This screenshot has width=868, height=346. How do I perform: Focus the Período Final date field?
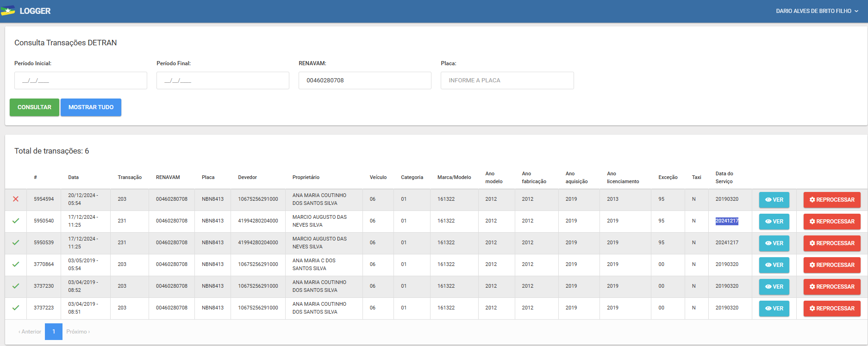[x=223, y=80]
